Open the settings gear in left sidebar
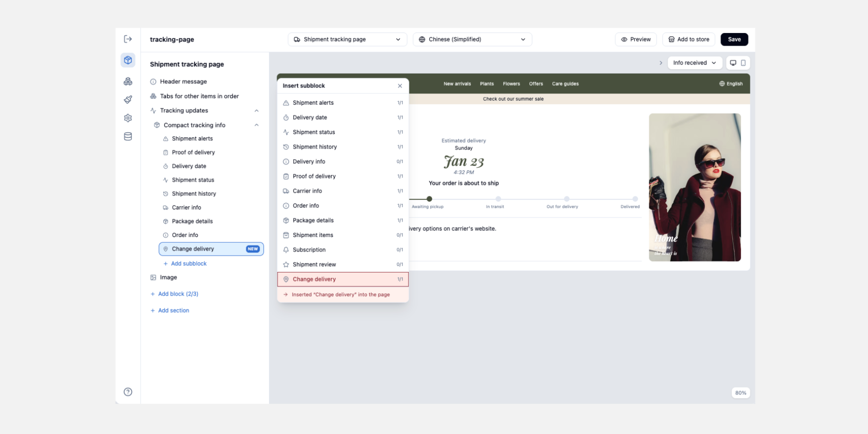 coord(128,118)
